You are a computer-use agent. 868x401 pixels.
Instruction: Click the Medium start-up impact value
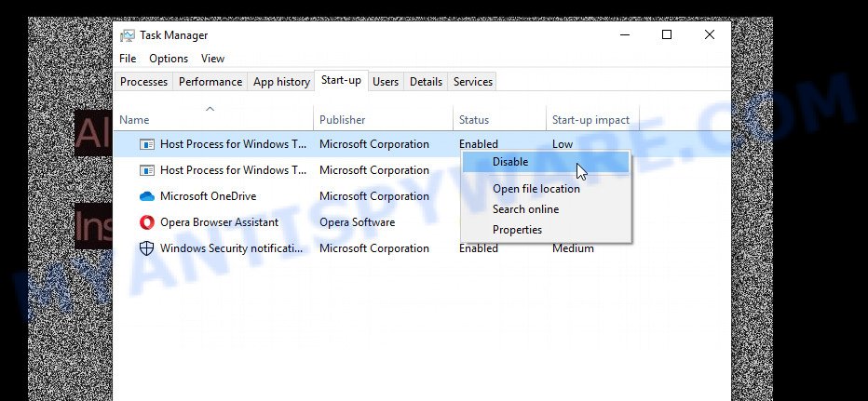[x=573, y=248]
